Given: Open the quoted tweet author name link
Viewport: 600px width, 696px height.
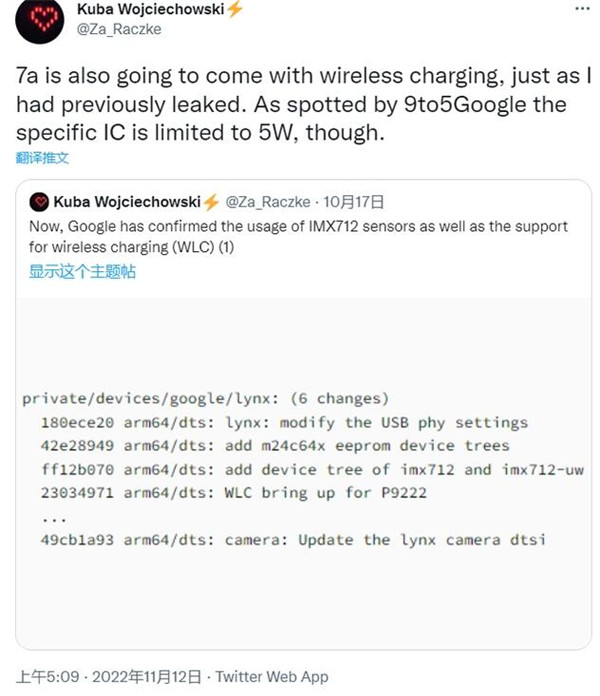Looking at the screenshot, I should tap(127, 200).
